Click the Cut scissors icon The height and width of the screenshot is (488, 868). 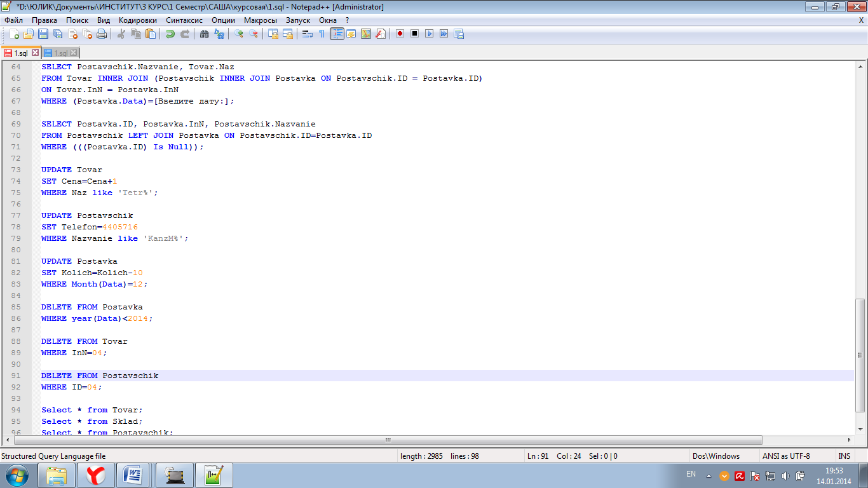pyautogui.click(x=121, y=34)
